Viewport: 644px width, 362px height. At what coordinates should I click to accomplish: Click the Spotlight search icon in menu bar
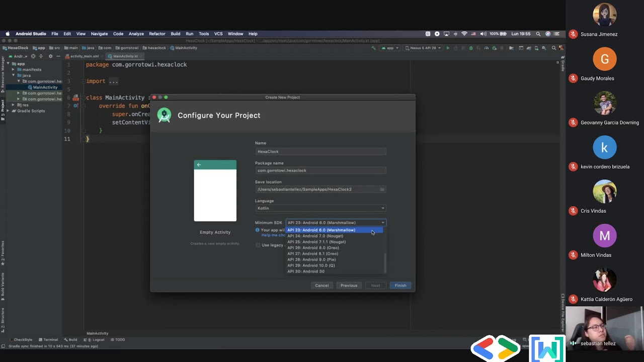(538, 34)
